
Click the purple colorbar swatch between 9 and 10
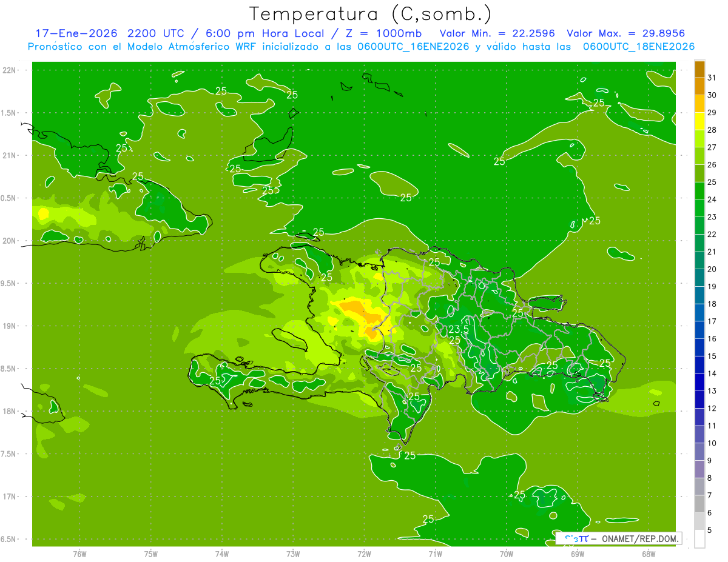699,452
